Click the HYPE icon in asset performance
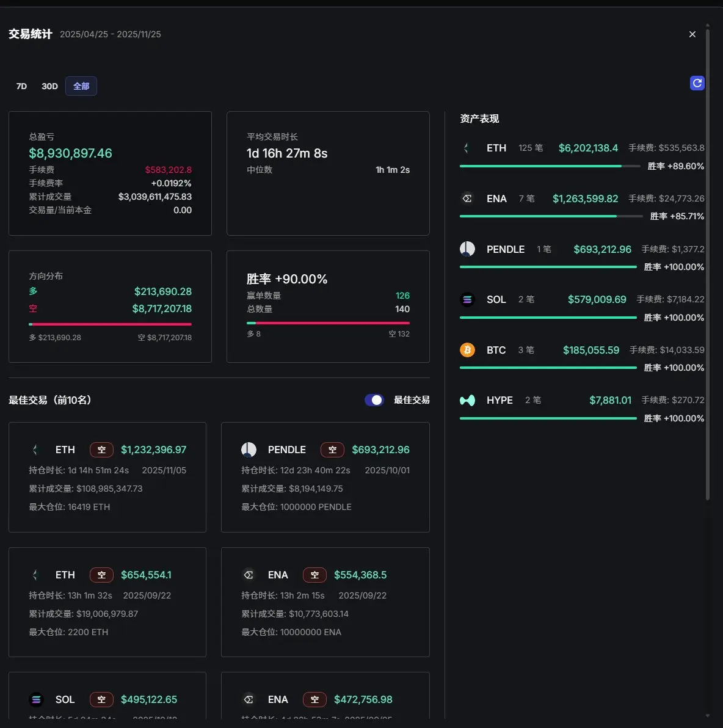The width and height of the screenshot is (723, 728). click(467, 400)
